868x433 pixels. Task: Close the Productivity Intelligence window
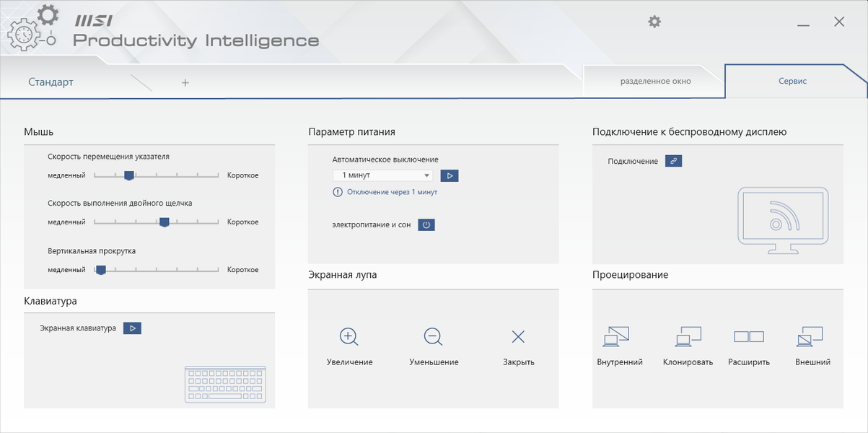(839, 22)
